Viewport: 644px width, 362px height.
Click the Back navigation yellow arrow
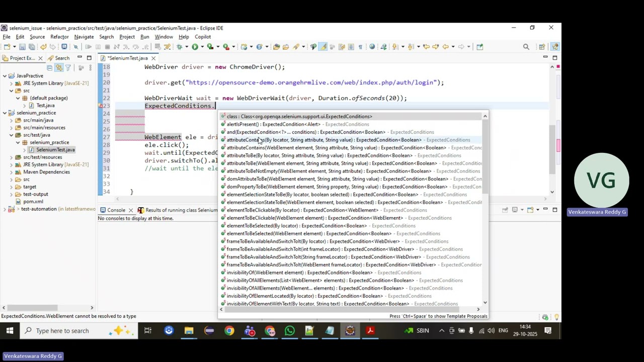click(445, 47)
